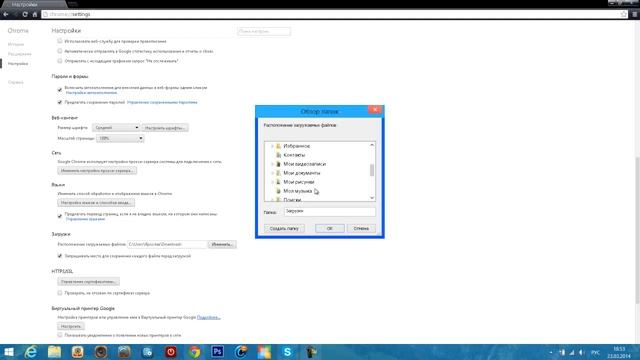Expand Избранное tree node
The width and height of the screenshot is (640, 360).
[272, 146]
